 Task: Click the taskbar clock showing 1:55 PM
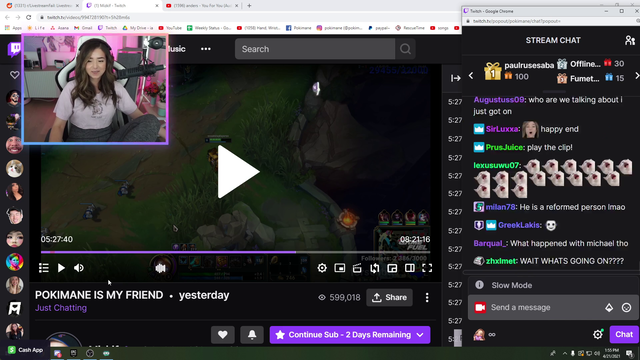[611, 353]
